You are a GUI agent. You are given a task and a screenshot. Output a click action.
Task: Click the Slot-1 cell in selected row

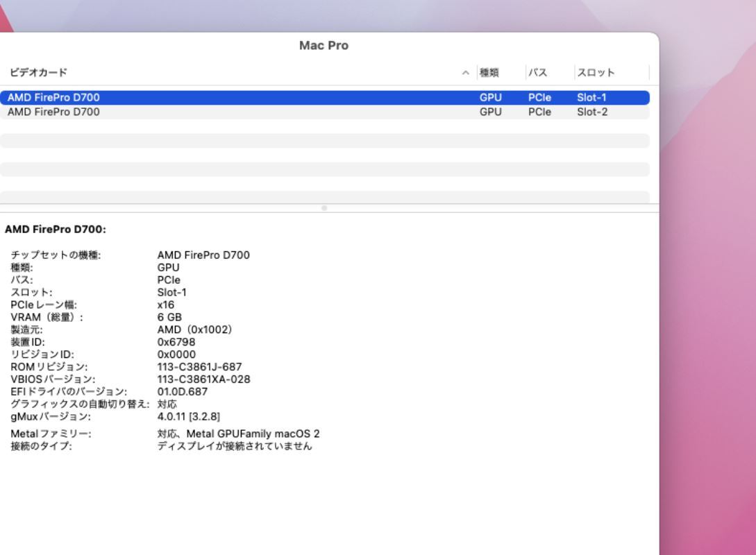coord(591,97)
